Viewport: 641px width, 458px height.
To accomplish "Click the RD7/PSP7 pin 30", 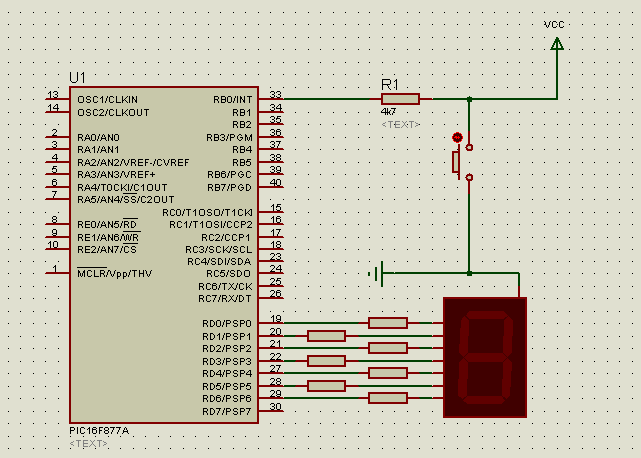I will 271,410.
